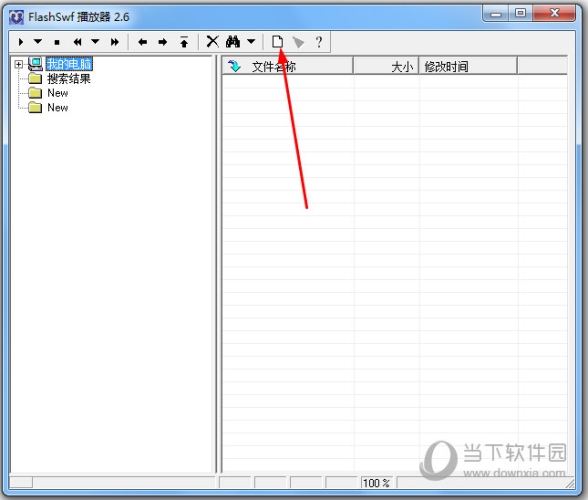Open the dropdown beside the binoculars icon
Viewport: 588px width, 500px height.
click(x=251, y=41)
